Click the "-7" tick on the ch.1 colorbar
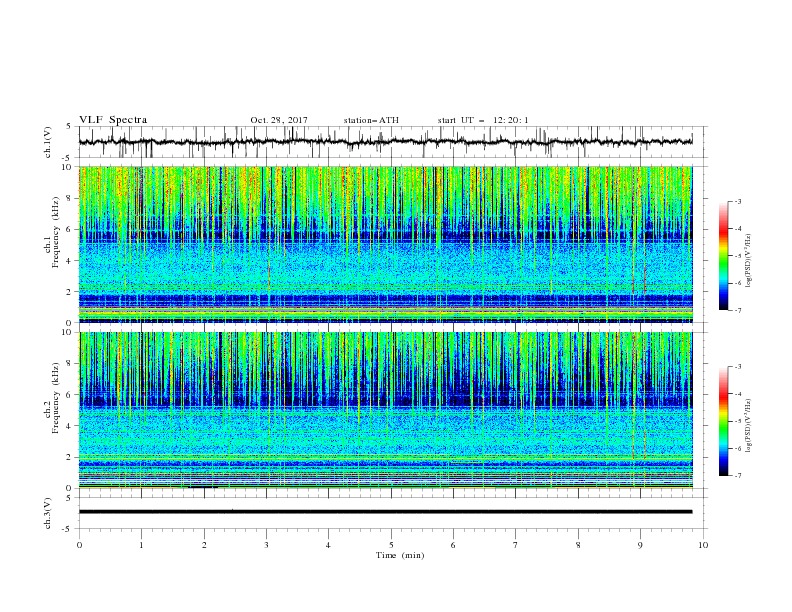792x612 pixels. click(737, 310)
